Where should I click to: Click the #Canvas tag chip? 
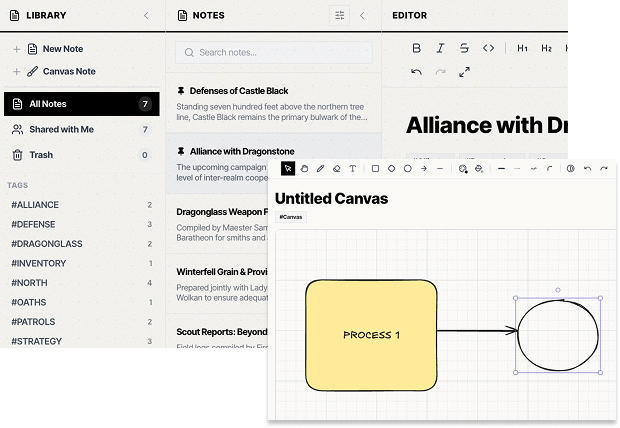pyautogui.click(x=291, y=217)
